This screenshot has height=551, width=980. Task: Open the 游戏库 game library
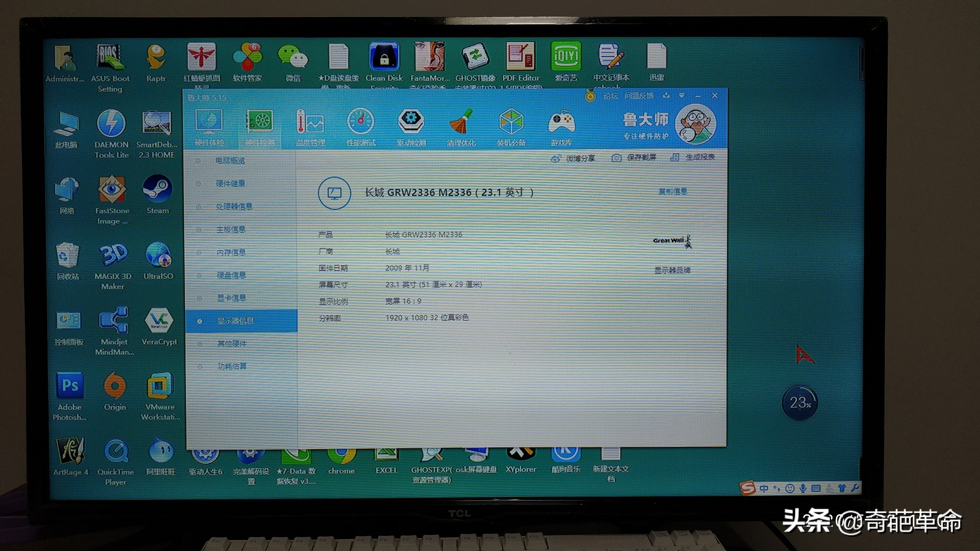pos(562,128)
